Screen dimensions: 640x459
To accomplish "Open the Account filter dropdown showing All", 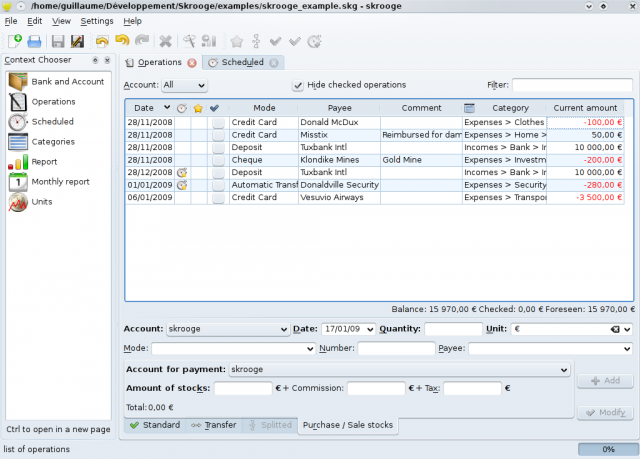I will (x=183, y=86).
